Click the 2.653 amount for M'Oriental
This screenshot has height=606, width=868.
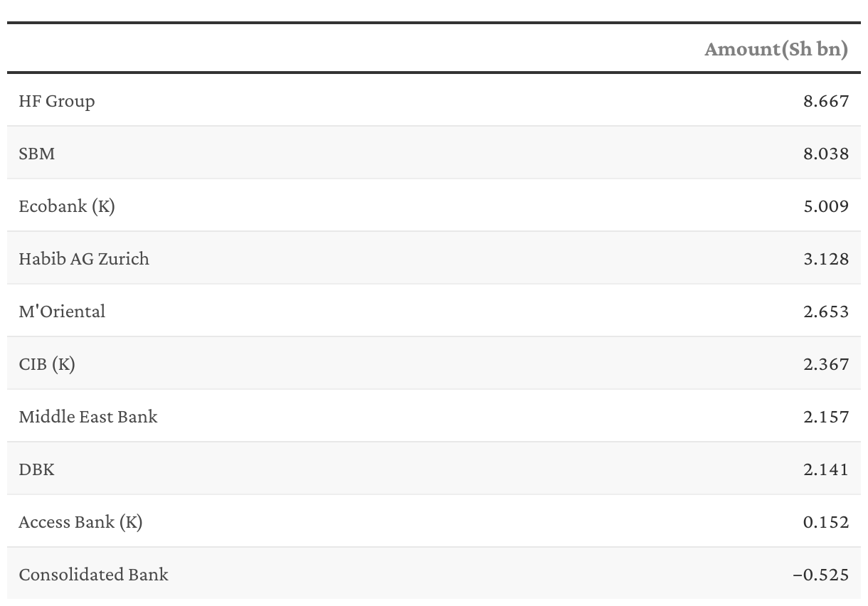point(826,312)
